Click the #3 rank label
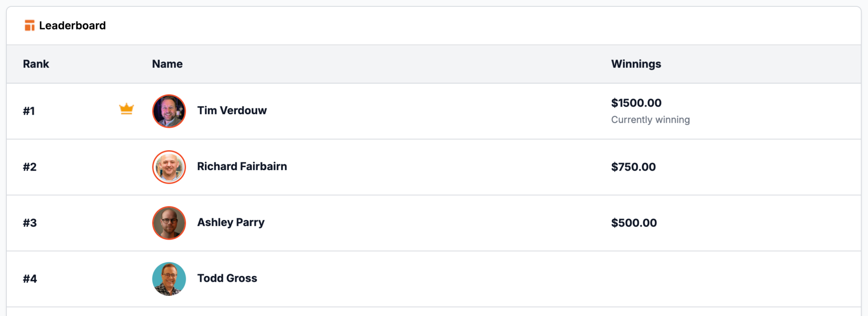The height and width of the screenshot is (316, 868). pyautogui.click(x=30, y=223)
